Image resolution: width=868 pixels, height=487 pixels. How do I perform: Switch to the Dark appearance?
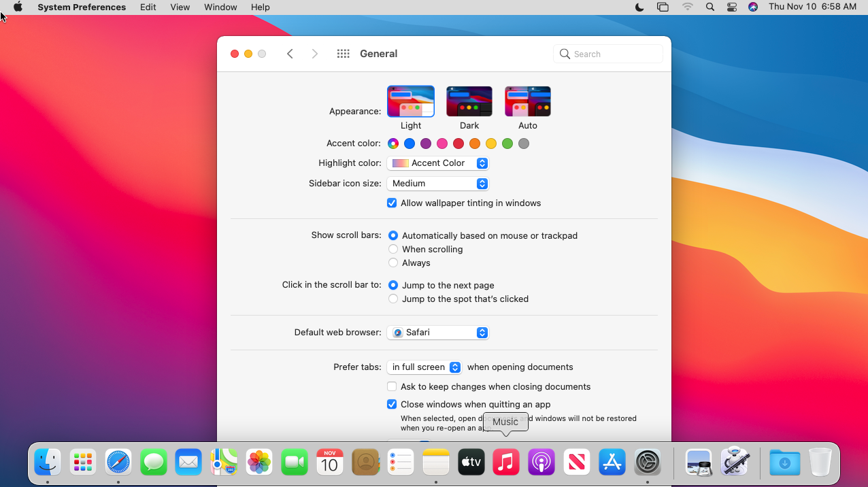469,101
